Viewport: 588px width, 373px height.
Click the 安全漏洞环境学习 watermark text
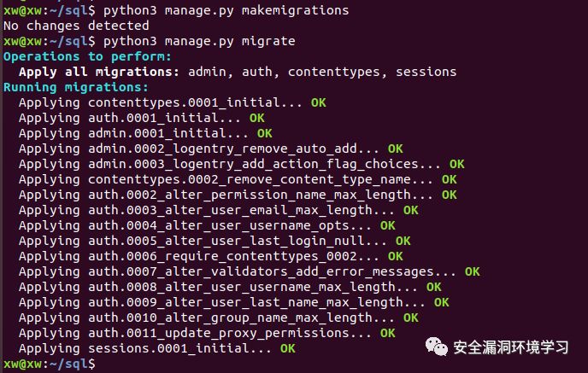tap(511, 347)
